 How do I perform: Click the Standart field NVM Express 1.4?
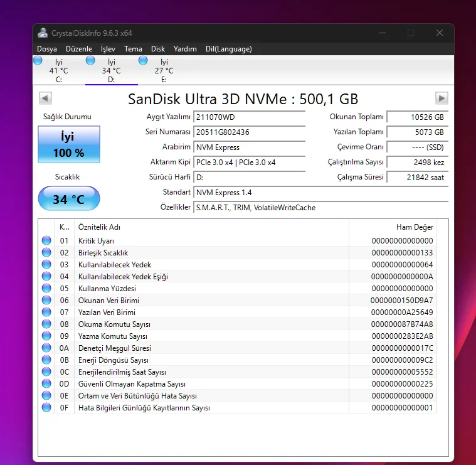coord(321,193)
